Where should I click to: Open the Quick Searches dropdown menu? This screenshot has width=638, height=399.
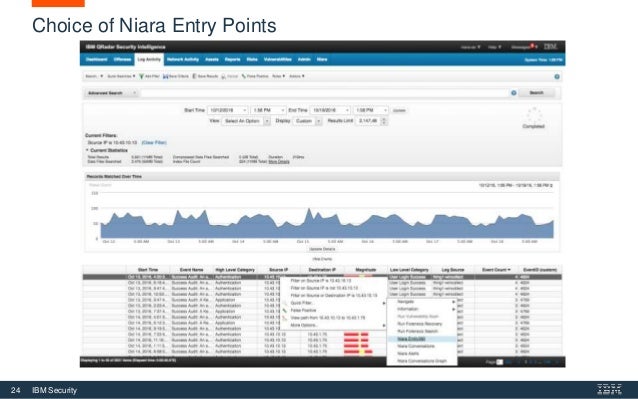click(x=121, y=76)
